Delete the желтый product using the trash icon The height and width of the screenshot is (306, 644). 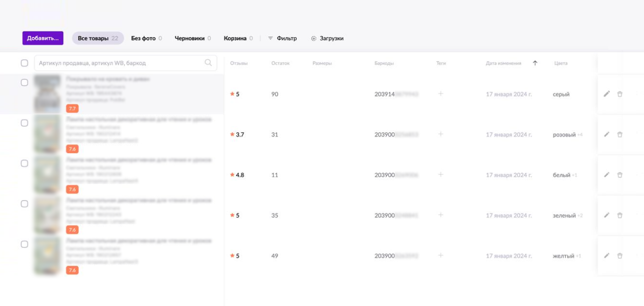point(620,256)
